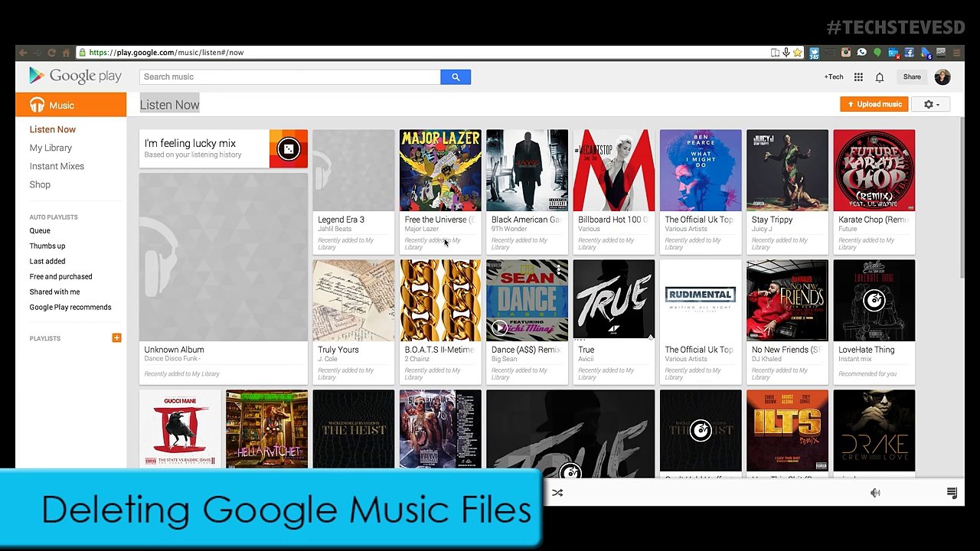Click the secure padlock icon in address bar
The height and width of the screenshot is (551, 980).
pos(82,53)
